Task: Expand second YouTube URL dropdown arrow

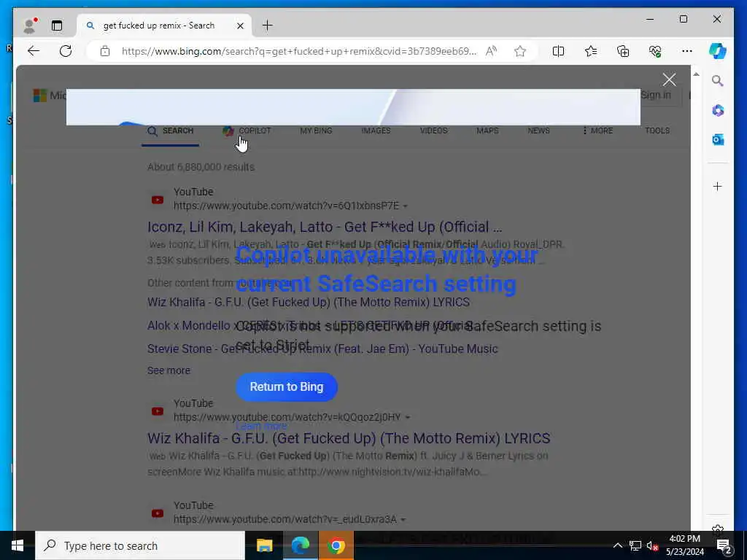Action: pos(407,418)
